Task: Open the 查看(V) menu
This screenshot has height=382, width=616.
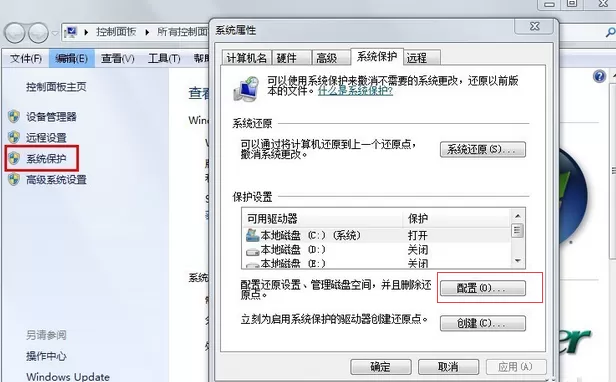Action: [x=117, y=59]
